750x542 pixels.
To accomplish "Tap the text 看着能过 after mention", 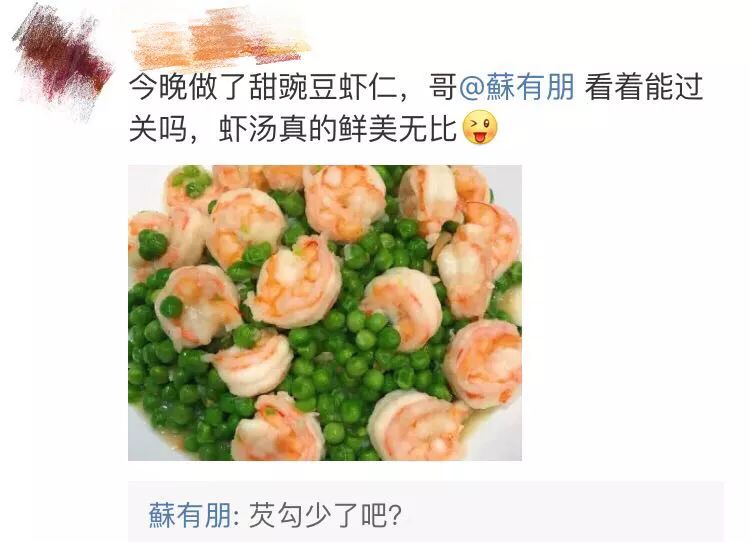I will tap(644, 87).
